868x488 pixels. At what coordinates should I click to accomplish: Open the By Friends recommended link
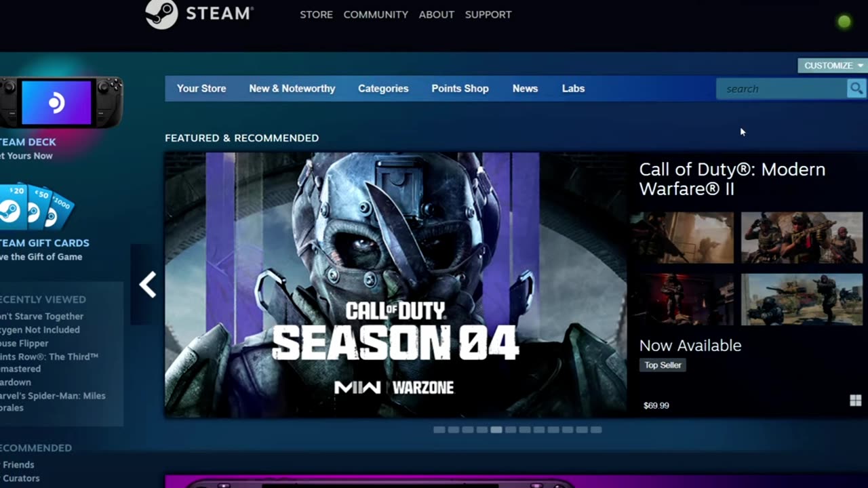[x=17, y=465]
